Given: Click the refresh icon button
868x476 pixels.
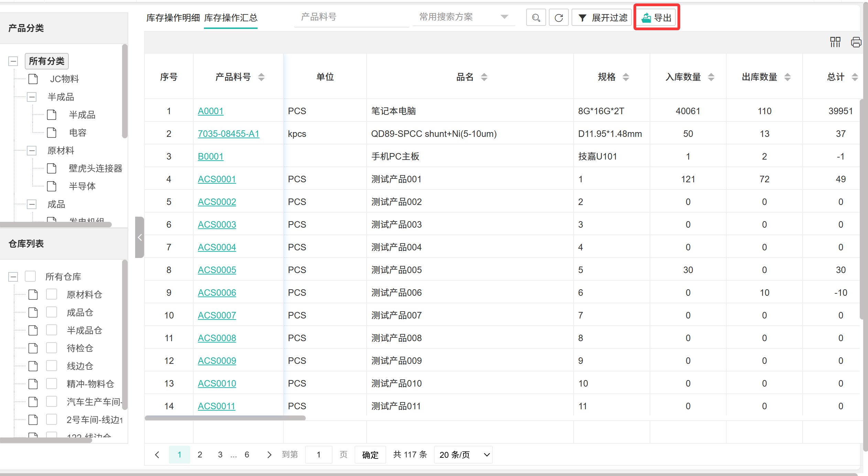Looking at the screenshot, I should (558, 18).
